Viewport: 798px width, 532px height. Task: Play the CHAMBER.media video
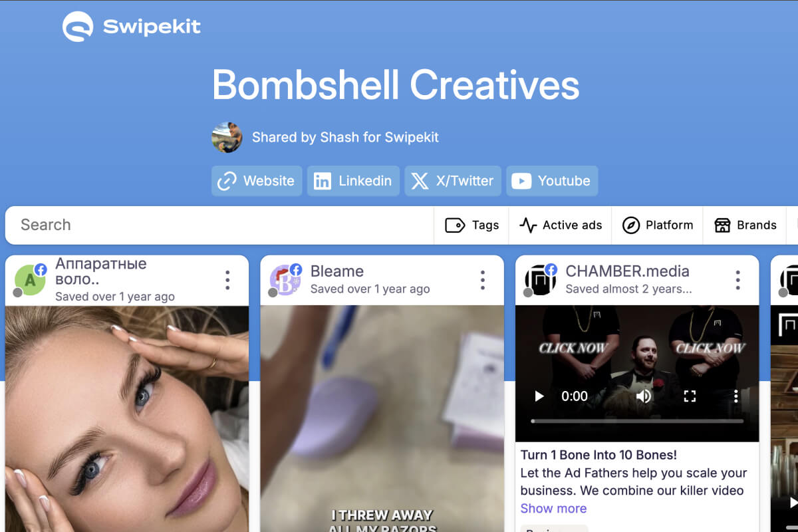(x=539, y=396)
